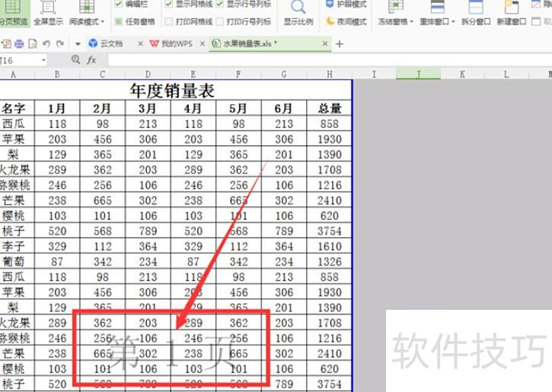Click total cell 1326 in 葡萄 row
This screenshot has height=392, width=552.
[x=330, y=261]
